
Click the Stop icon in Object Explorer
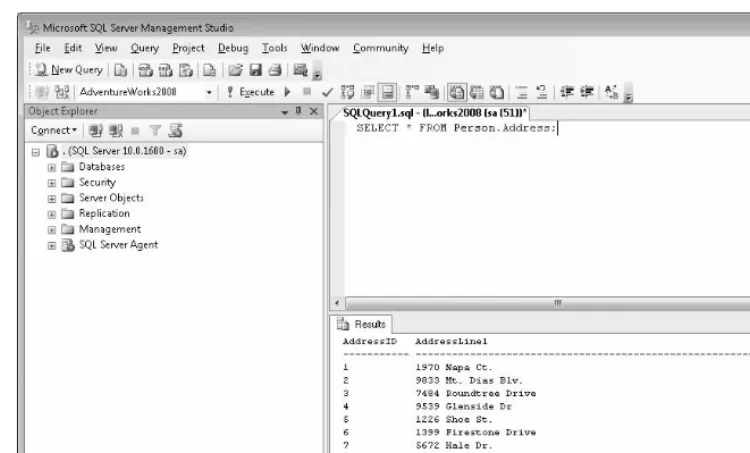click(135, 131)
